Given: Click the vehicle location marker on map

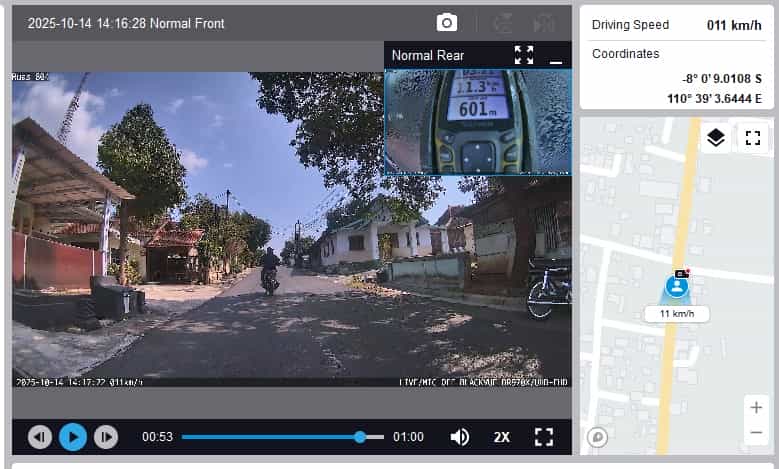Looking at the screenshot, I should (x=677, y=287).
